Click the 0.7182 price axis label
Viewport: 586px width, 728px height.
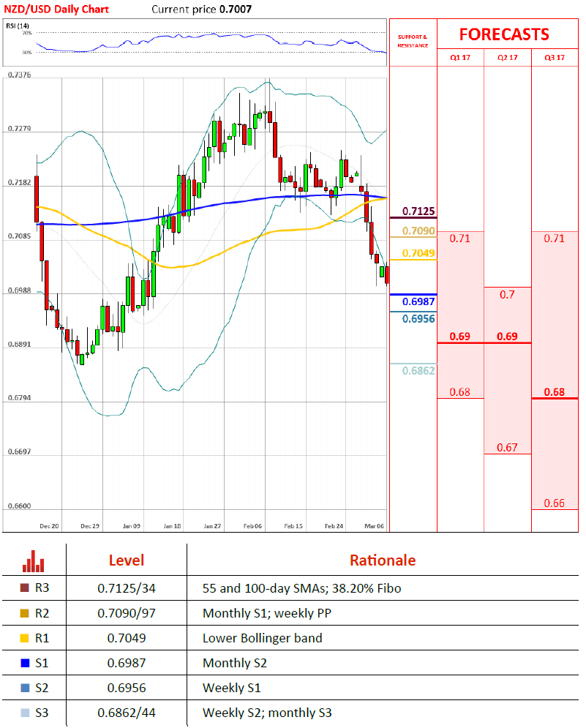[20, 182]
